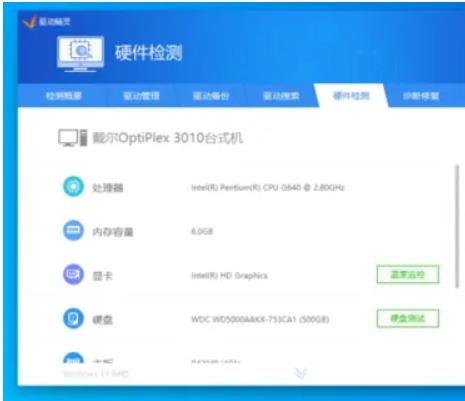The height and width of the screenshot is (401, 465).
Task: Click the 硬件检测 header title text
Action: (x=149, y=53)
